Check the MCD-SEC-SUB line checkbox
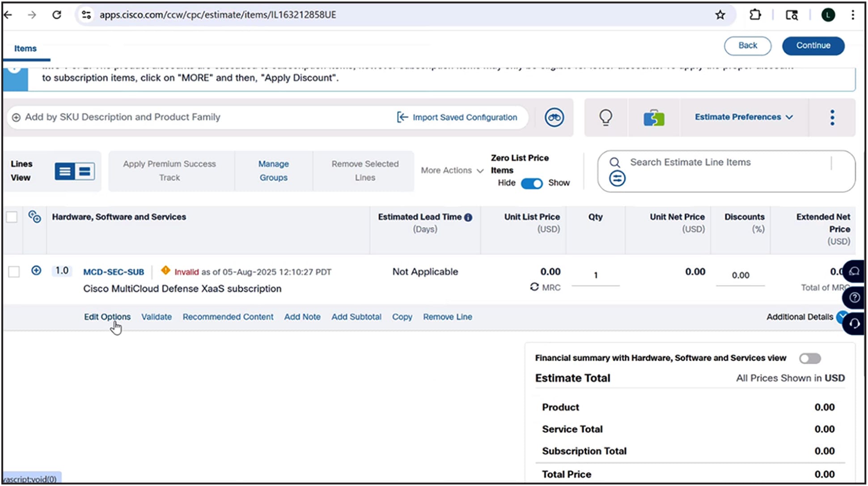The width and height of the screenshot is (868, 486). click(14, 272)
